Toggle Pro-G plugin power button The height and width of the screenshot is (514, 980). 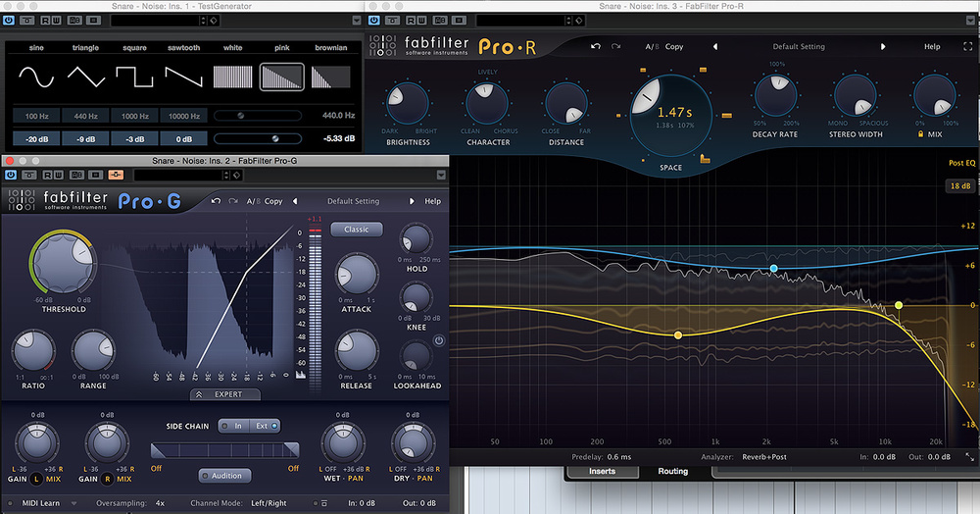point(11,175)
